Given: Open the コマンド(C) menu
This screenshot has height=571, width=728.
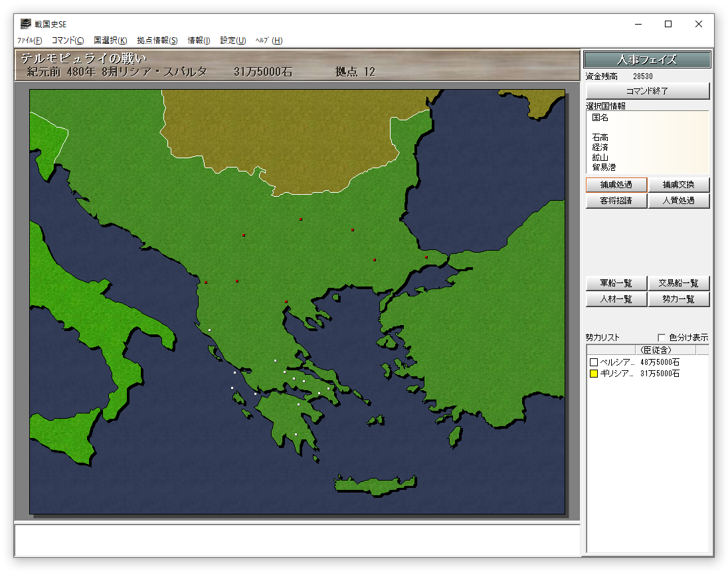Looking at the screenshot, I should [68, 41].
